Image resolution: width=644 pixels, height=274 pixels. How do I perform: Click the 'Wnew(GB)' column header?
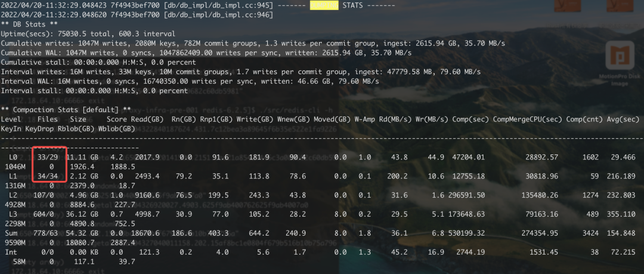(x=293, y=119)
